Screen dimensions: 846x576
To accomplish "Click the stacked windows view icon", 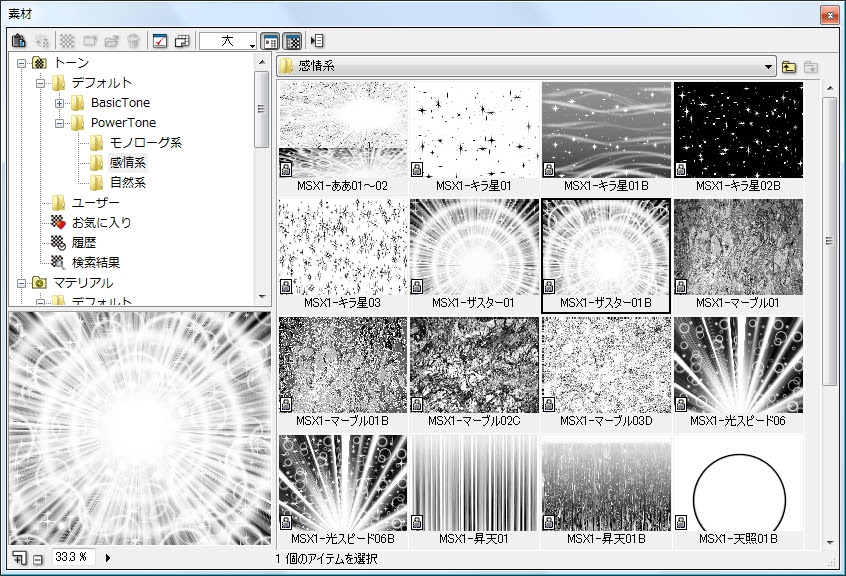I will point(182,41).
